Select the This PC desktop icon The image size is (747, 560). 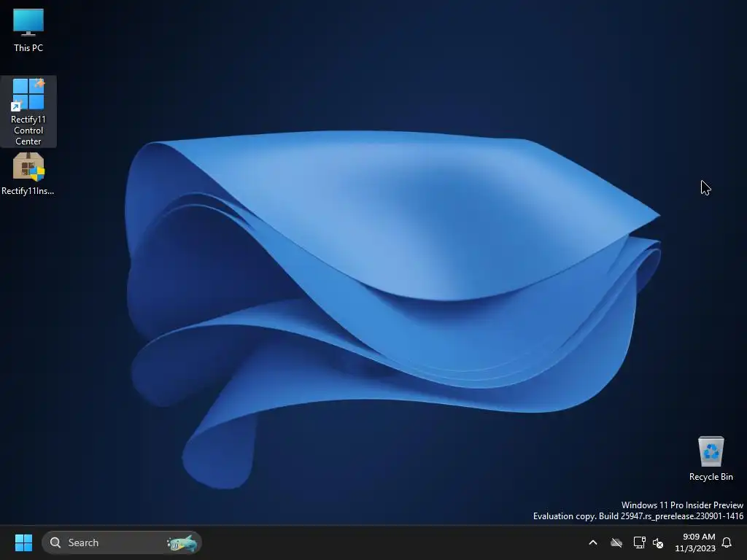pos(28,30)
